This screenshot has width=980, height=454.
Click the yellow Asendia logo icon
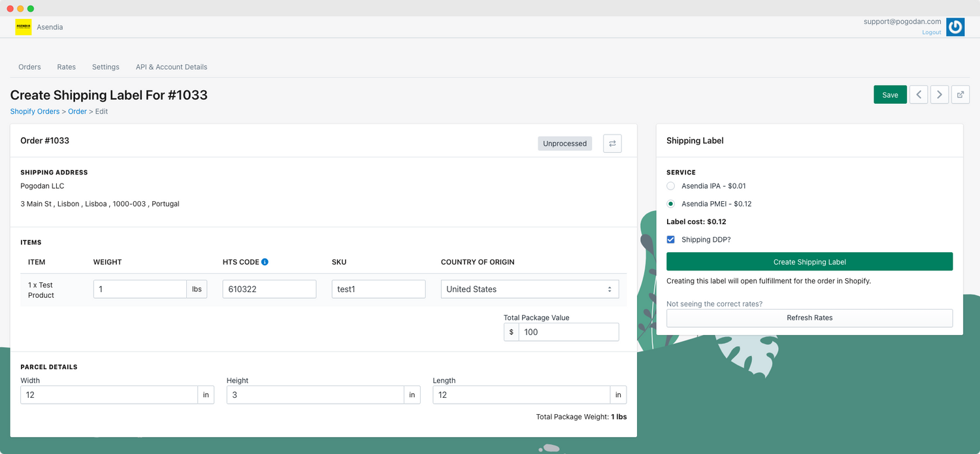tap(24, 27)
